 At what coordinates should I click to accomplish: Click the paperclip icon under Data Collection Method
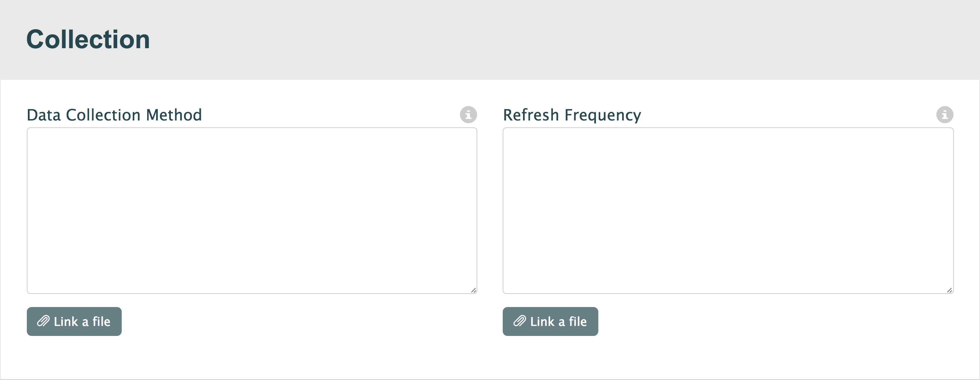pyautogui.click(x=43, y=321)
